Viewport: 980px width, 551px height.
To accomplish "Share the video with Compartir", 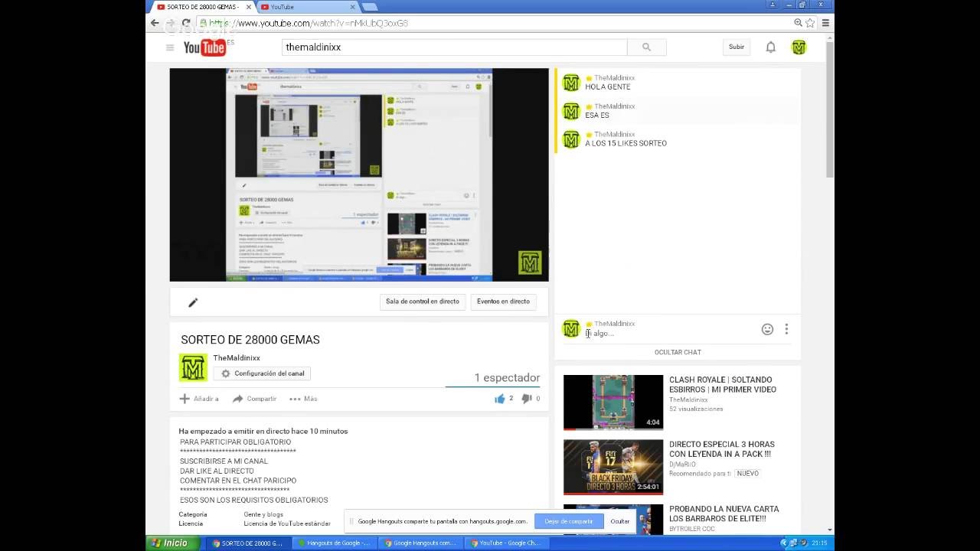I will tap(254, 399).
